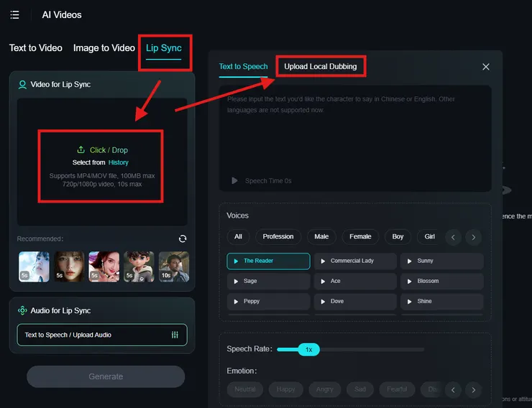Choose the Neutral emotion
The width and height of the screenshot is (532, 408).
245,389
